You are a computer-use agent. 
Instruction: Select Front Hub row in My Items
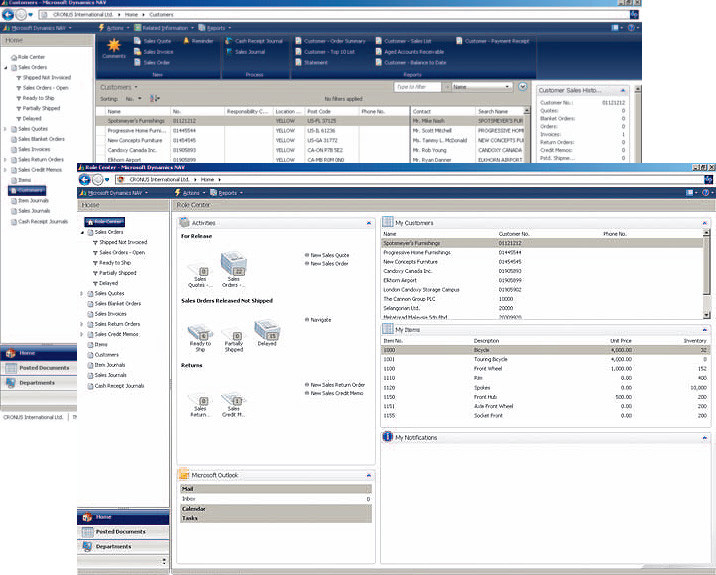point(545,397)
